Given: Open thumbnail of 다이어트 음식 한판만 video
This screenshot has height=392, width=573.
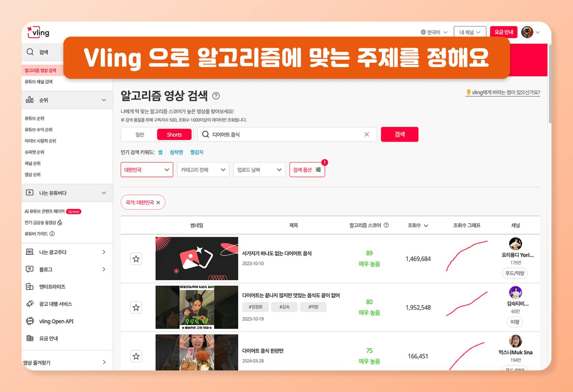Looking at the screenshot, I should pos(197,353).
